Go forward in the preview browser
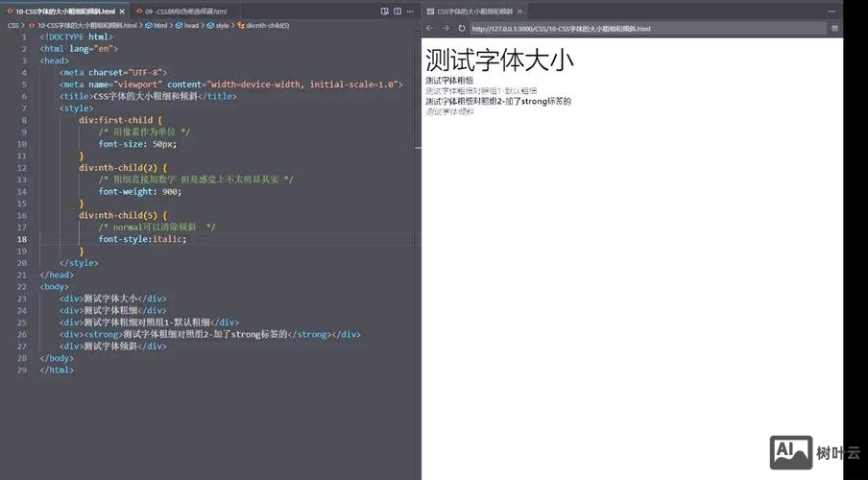This screenshot has width=868, height=480. pos(446,28)
